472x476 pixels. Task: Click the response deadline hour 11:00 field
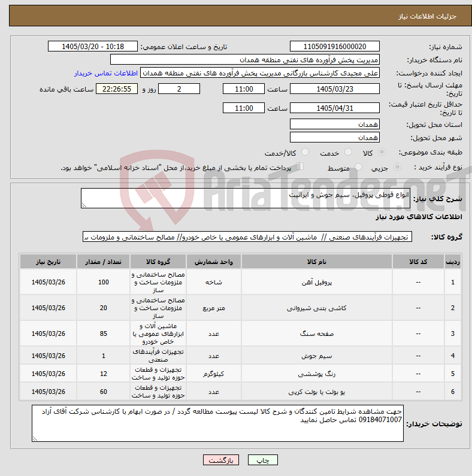(x=244, y=89)
